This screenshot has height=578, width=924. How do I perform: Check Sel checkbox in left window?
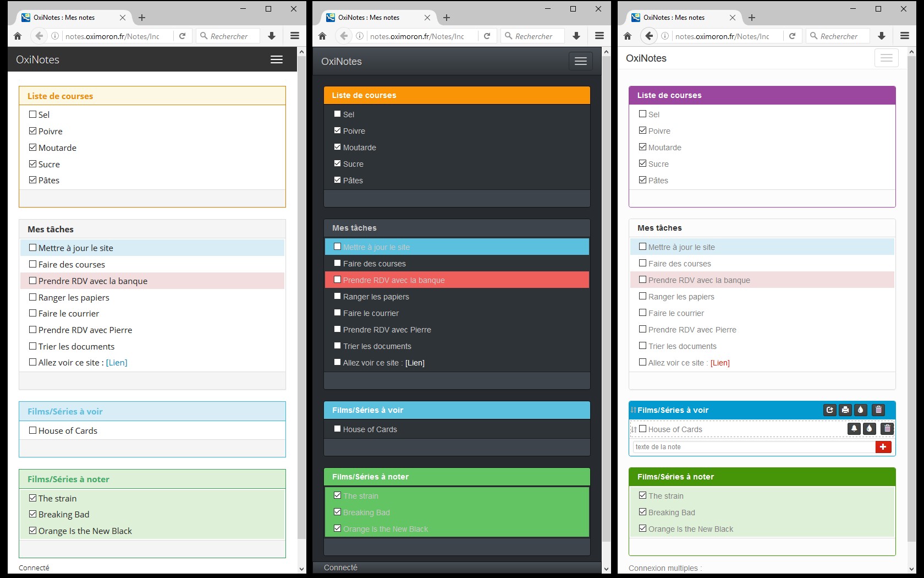[x=32, y=114]
